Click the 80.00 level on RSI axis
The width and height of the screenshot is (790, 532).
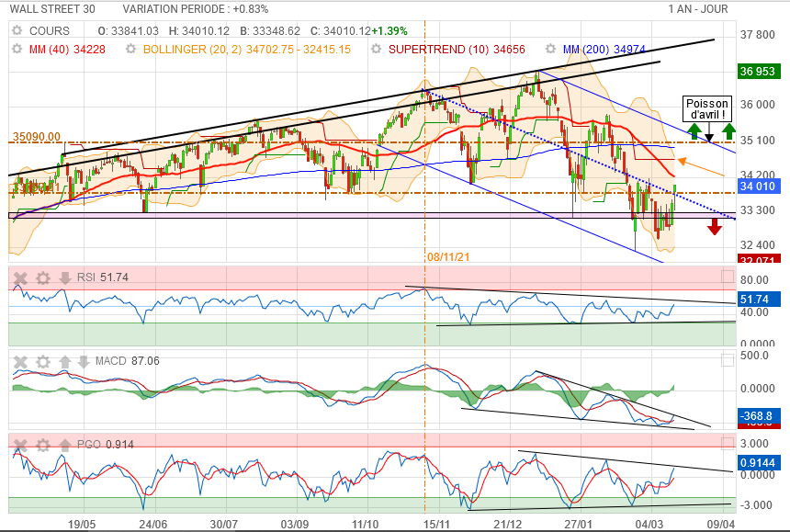754,280
